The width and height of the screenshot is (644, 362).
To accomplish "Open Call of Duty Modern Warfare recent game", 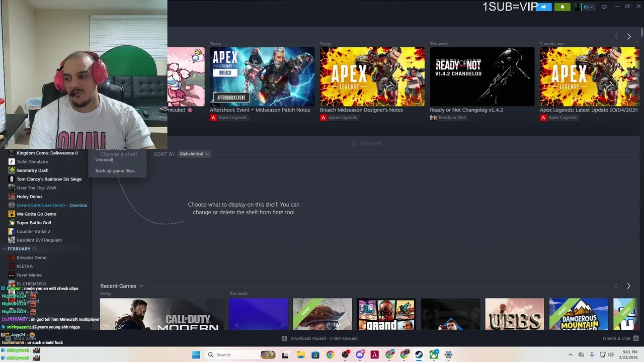I will (162, 314).
